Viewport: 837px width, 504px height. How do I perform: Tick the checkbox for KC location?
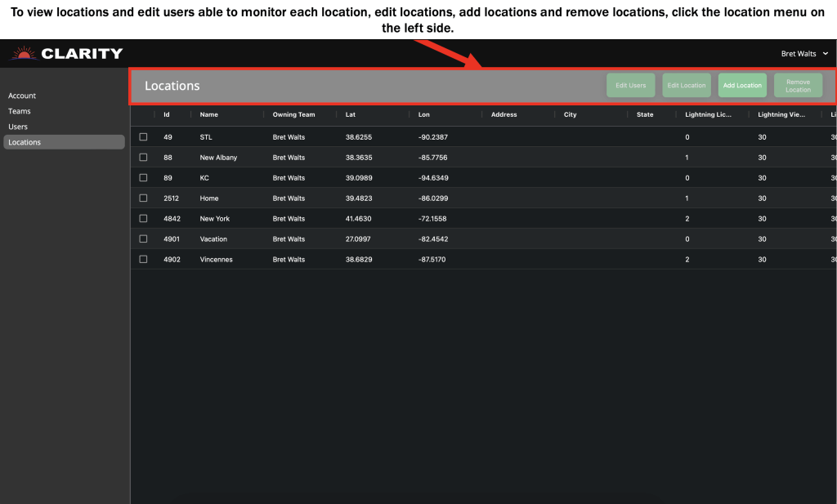tap(143, 178)
